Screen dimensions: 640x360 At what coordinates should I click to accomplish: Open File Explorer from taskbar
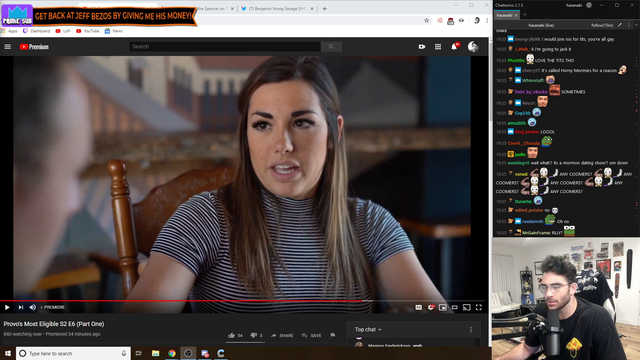(156, 353)
